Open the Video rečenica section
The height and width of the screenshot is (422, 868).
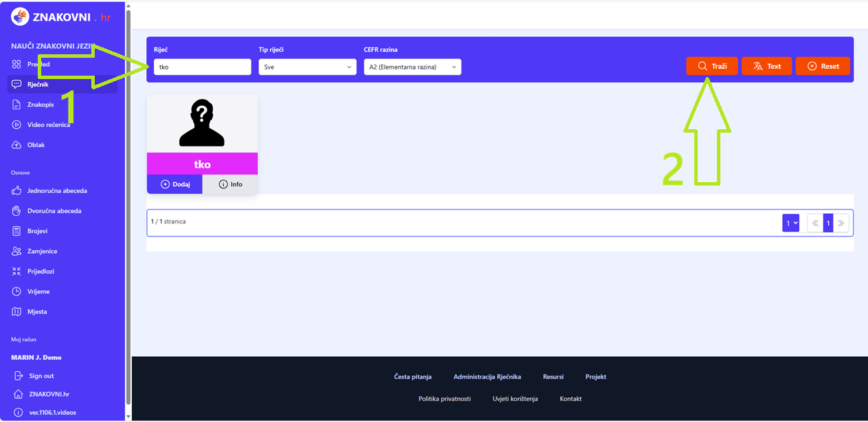pos(48,124)
